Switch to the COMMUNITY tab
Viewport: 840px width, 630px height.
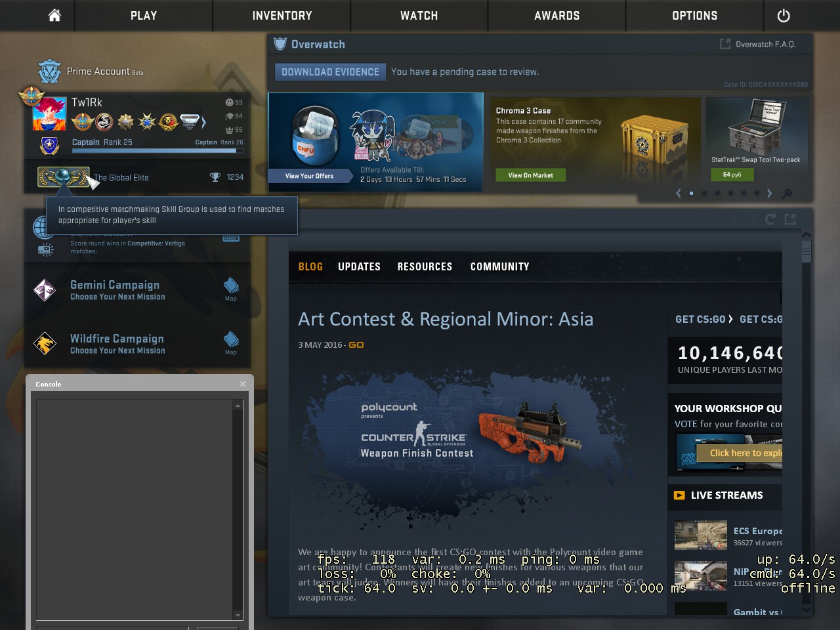[x=500, y=266]
